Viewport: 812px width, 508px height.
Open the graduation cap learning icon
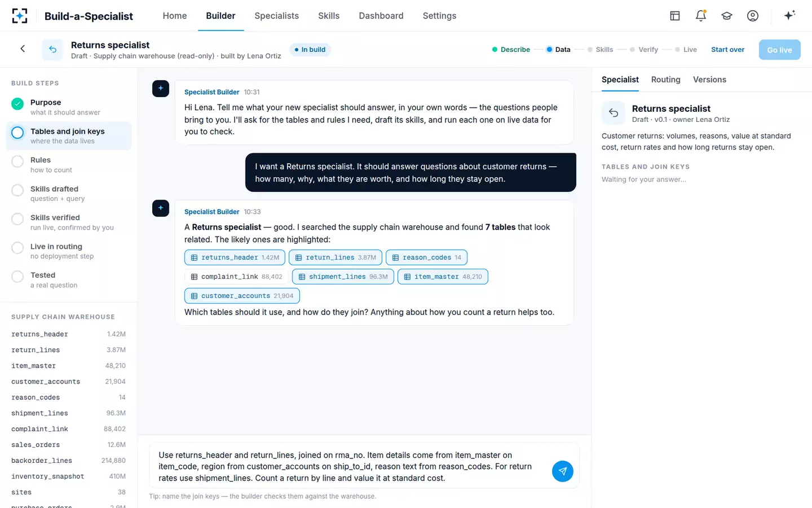(727, 16)
